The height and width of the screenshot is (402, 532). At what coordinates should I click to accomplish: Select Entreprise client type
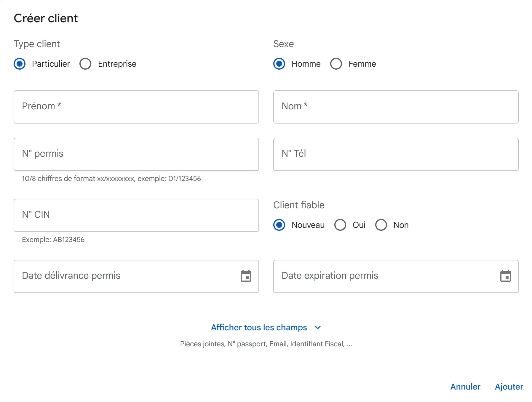click(85, 64)
